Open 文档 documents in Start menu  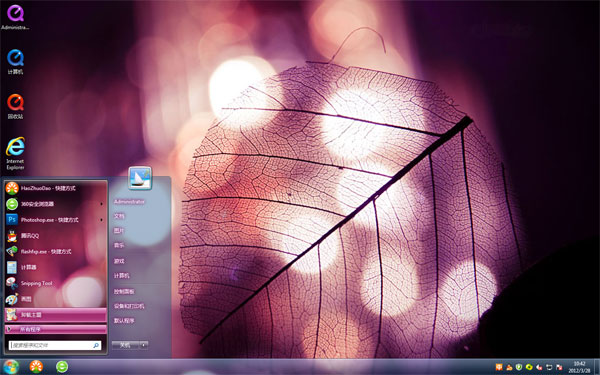coord(119,216)
